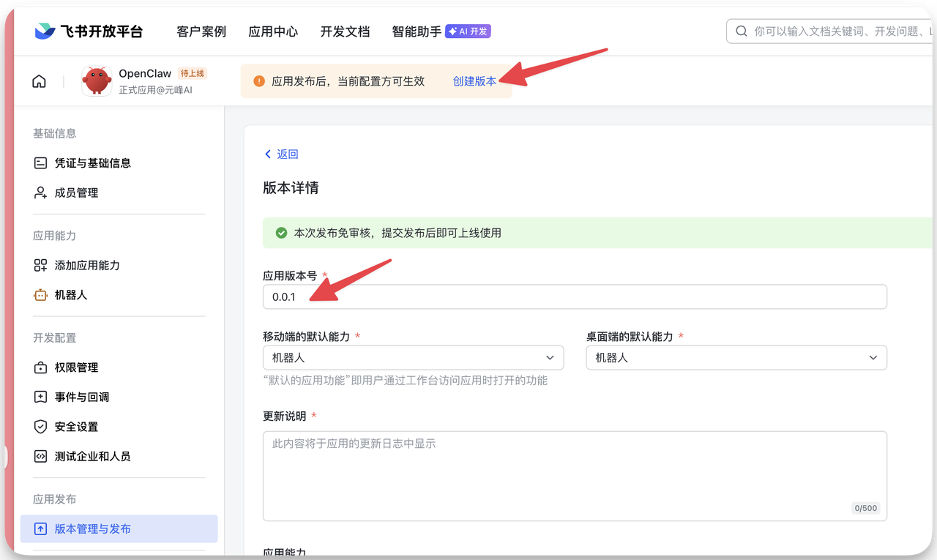Click the 权限管理 lock icon
This screenshot has width=937, height=560.
41,367
